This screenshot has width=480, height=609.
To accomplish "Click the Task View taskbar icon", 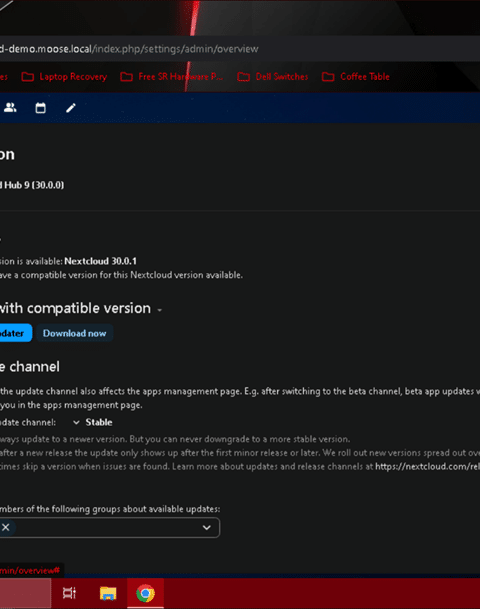I will point(70,593).
